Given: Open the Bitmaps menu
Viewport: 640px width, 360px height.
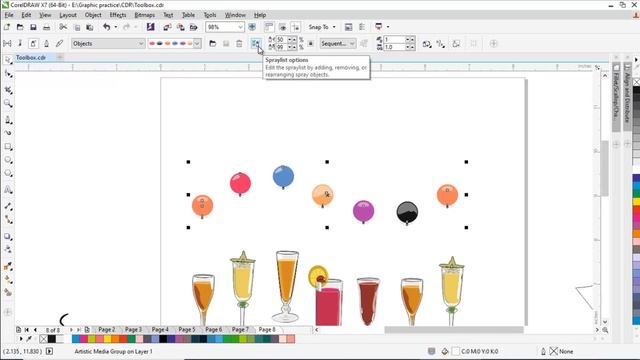Looking at the screenshot, I should pyautogui.click(x=144, y=15).
